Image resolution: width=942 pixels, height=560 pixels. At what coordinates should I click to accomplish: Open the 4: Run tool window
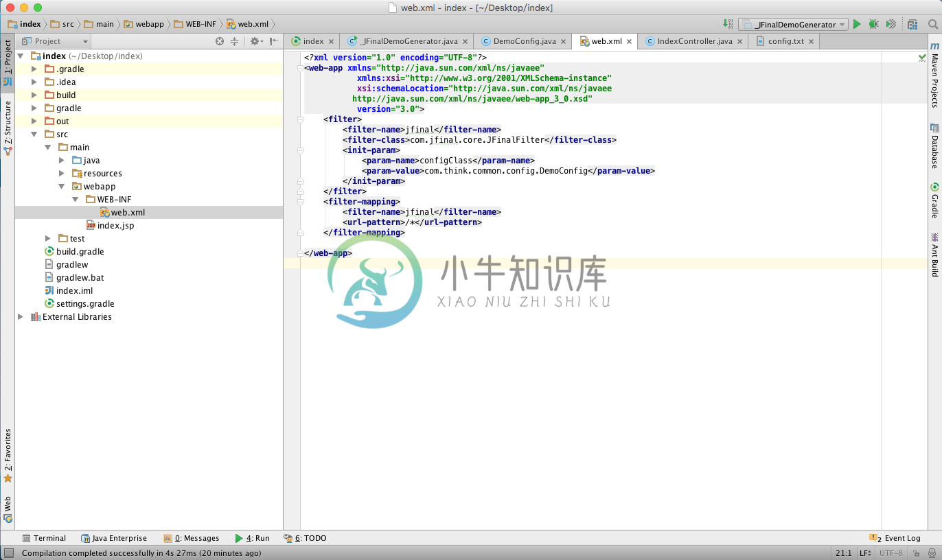pyautogui.click(x=252, y=538)
